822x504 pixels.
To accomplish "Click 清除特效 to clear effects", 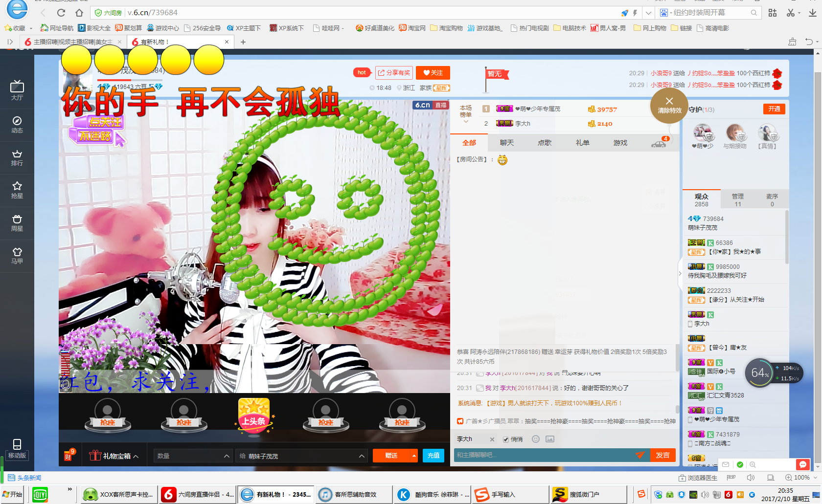I will point(669,105).
